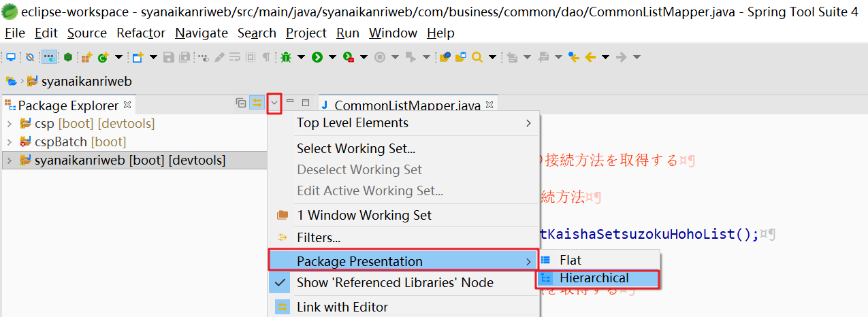Toggle Link with Editor icon in Package Explorer toolbar
This screenshot has height=317, width=868.
click(257, 103)
